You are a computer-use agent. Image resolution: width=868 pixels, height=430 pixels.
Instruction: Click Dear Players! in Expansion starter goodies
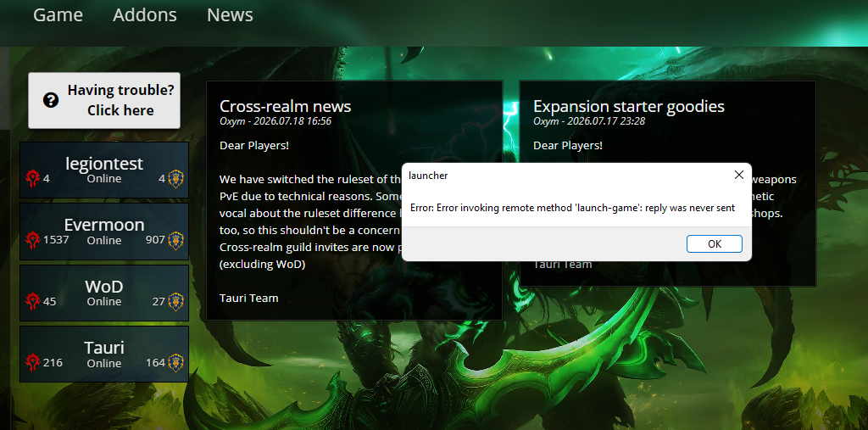pos(568,146)
